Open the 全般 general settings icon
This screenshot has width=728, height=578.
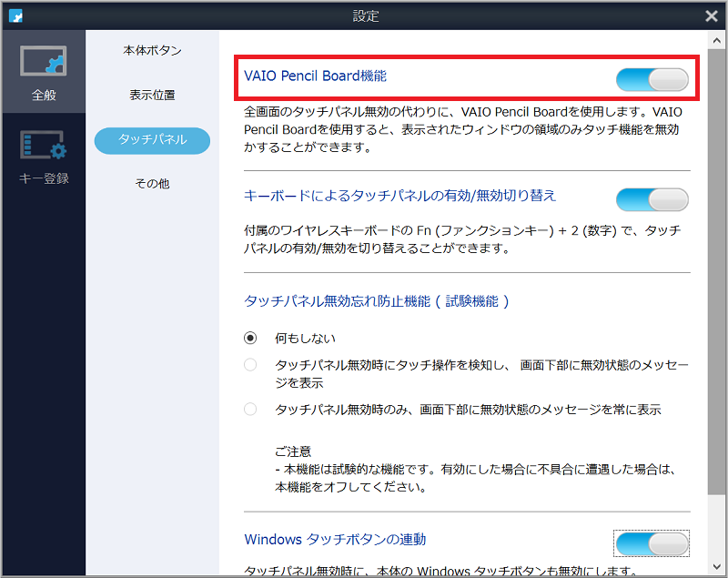pyautogui.click(x=44, y=72)
